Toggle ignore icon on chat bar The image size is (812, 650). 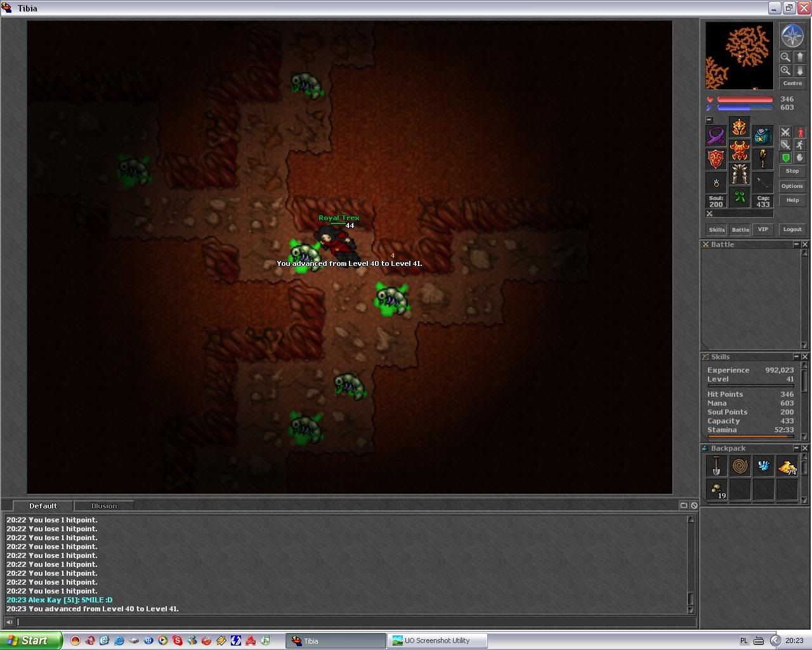pos(694,505)
